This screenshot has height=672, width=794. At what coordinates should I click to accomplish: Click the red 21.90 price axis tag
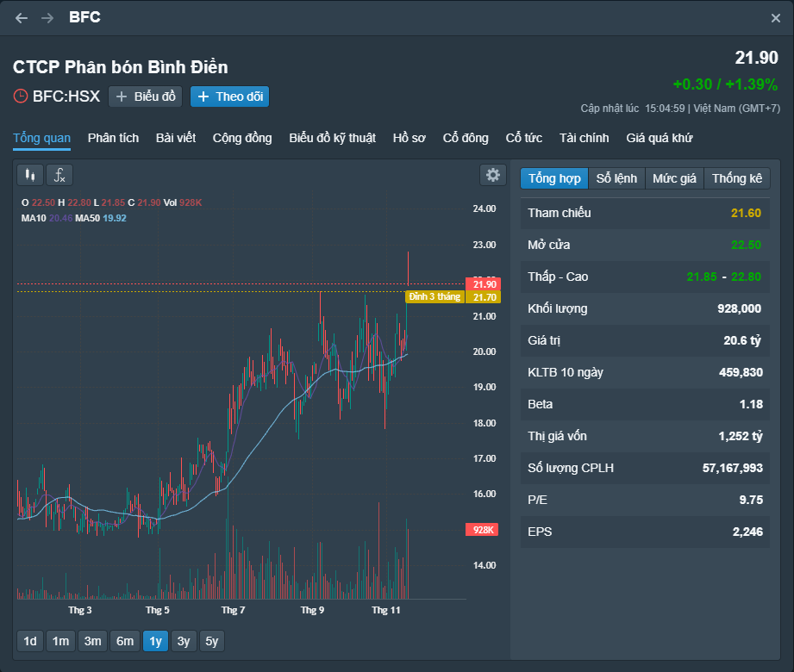tap(483, 284)
